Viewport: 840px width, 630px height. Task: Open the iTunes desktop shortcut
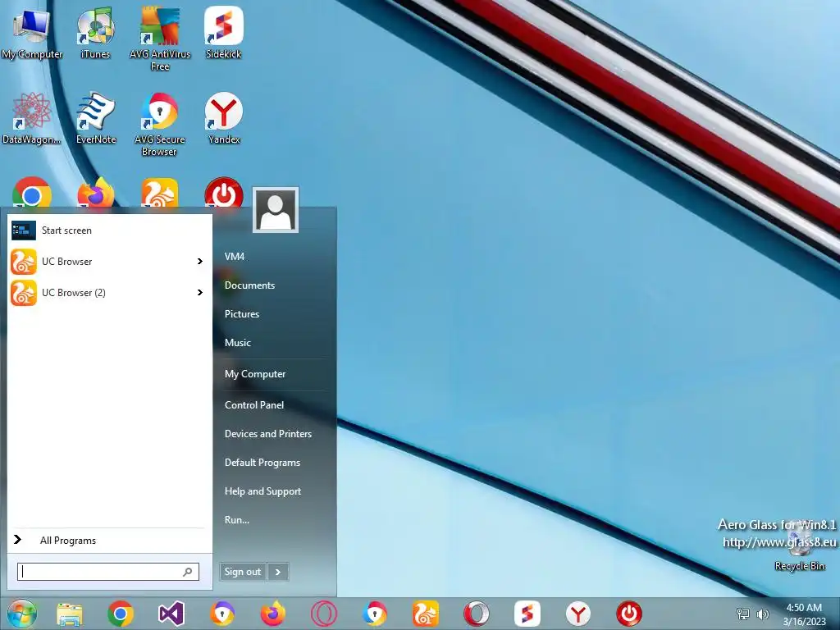coord(95,33)
